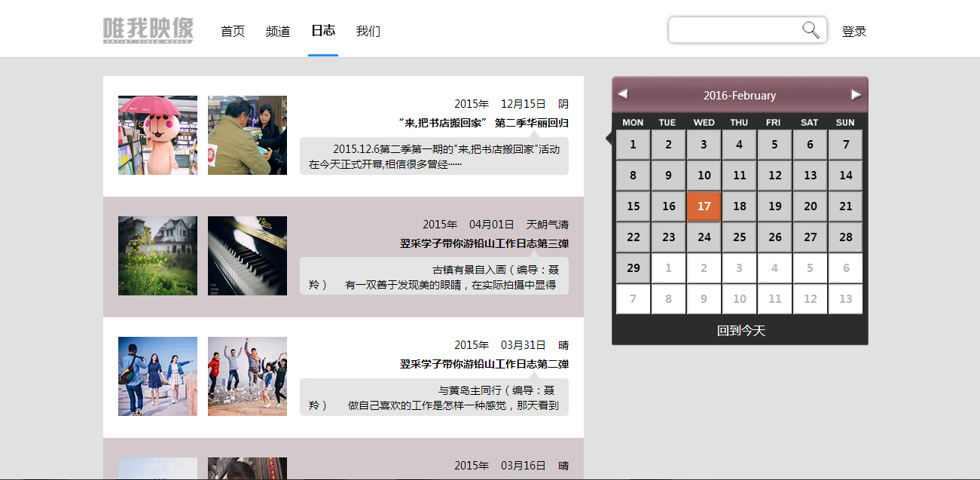Open the 频道 nav tab
The height and width of the screenshot is (480, 980).
point(278,31)
